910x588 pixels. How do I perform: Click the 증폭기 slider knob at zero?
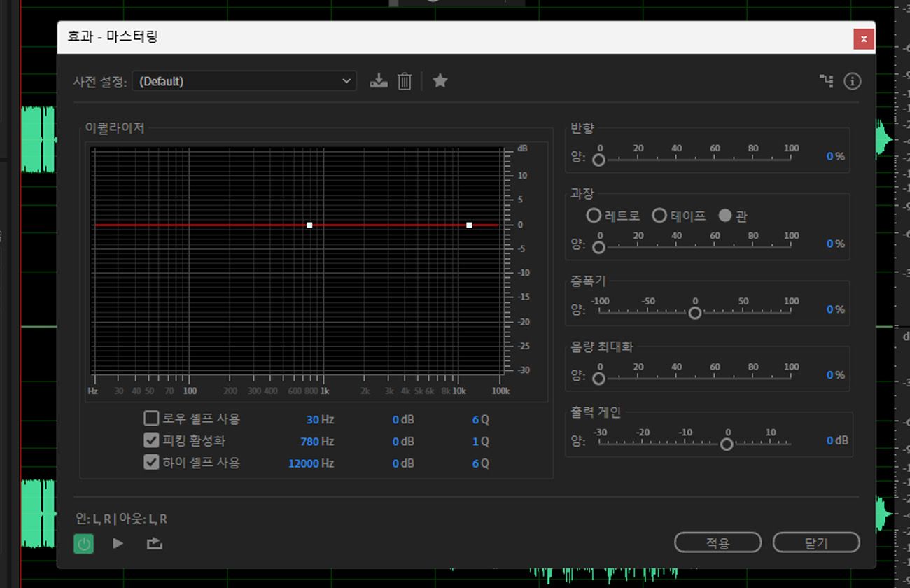(694, 313)
